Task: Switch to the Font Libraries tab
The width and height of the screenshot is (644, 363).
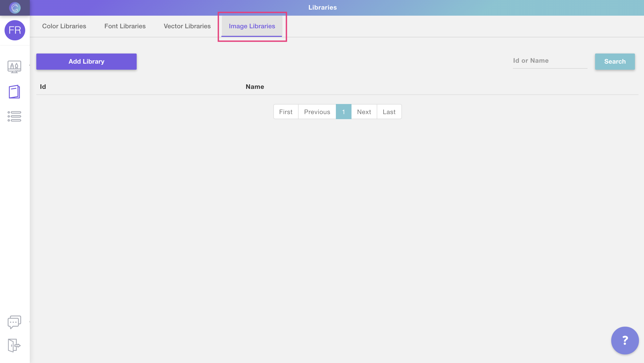Action: [125, 26]
